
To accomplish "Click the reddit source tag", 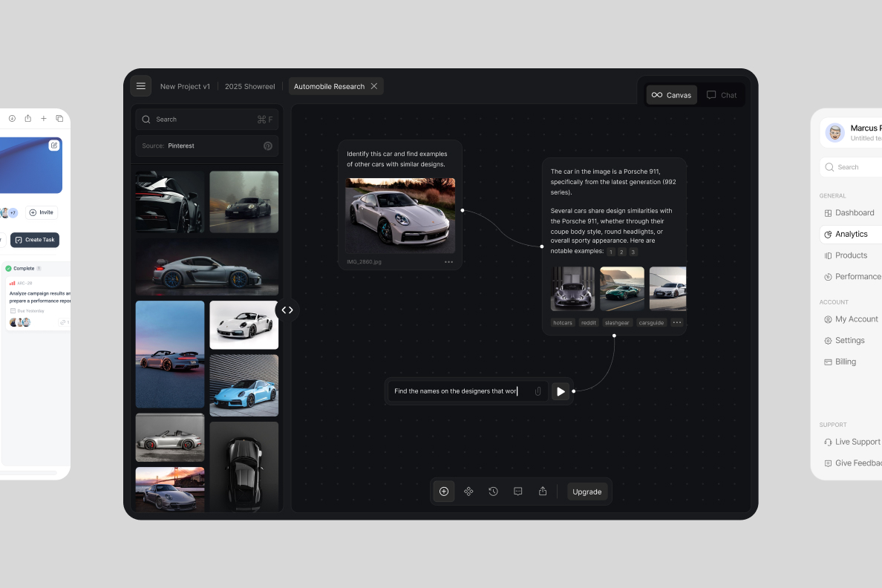I will click(x=589, y=323).
